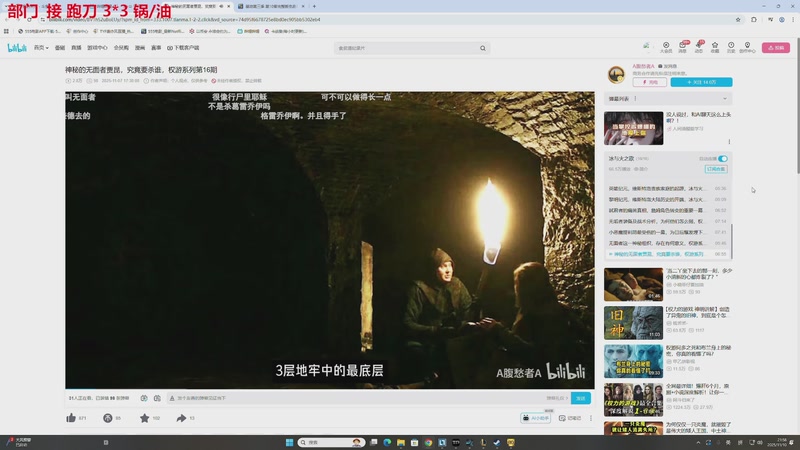Open the AI小助手 button
Screen dimensions: 800x450
(x=536, y=418)
